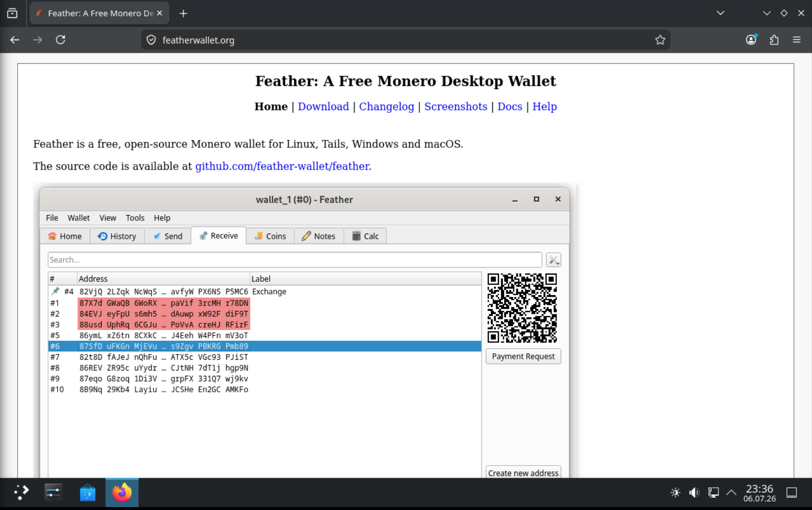
Task: Open the Firefox hamburger menu
Action: pos(797,40)
